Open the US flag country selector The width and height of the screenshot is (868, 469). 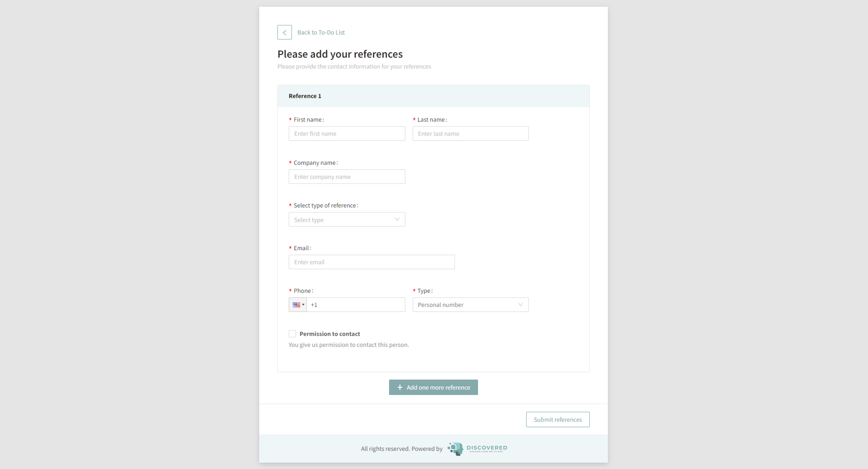pos(298,305)
